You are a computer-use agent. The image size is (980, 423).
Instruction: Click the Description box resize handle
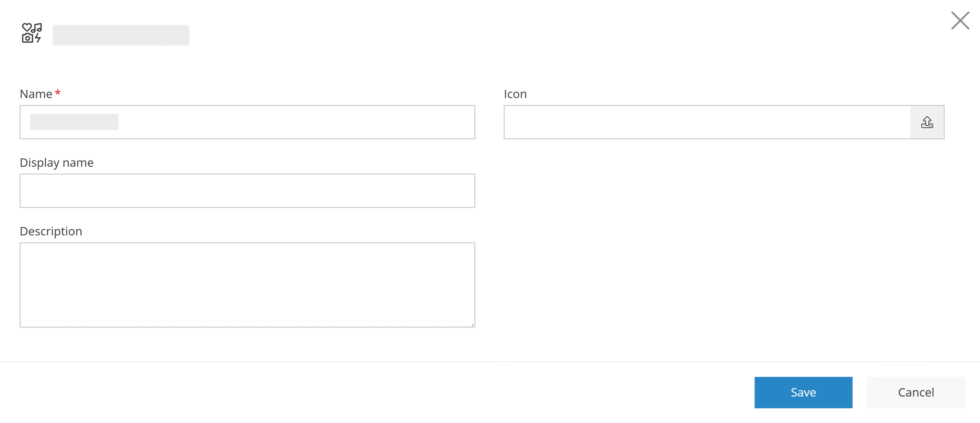[472, 325]
